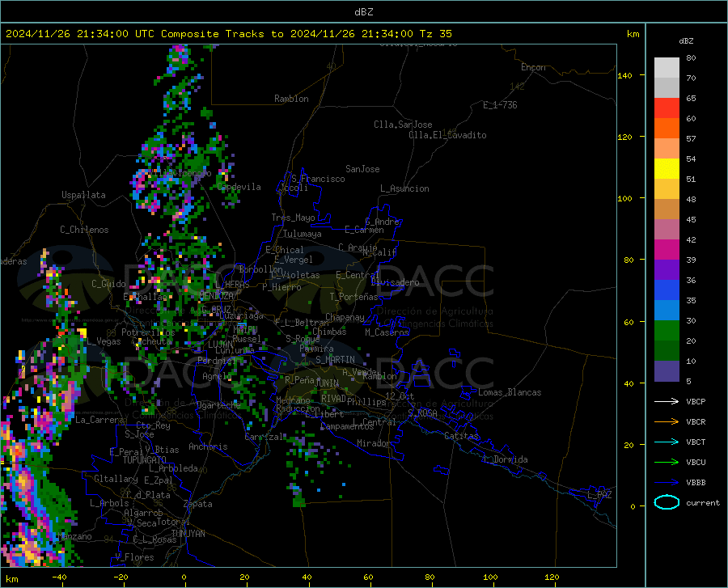Click the 'Uspallata' map label
This screenshot has width=728, height=588.
[x=83, y=195]
